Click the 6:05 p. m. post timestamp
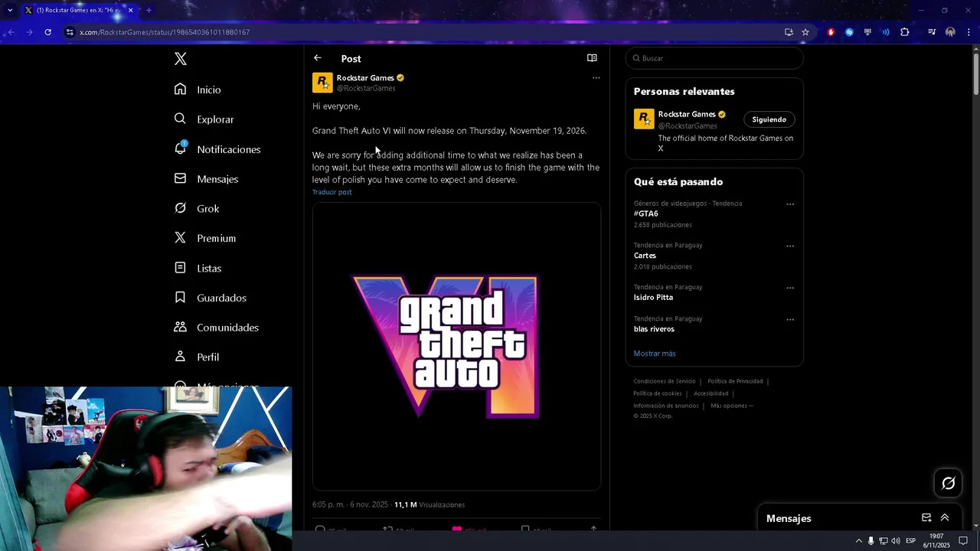Image resolution: width=980 pixels, height=551 pixels. click(x=350, y=505)
